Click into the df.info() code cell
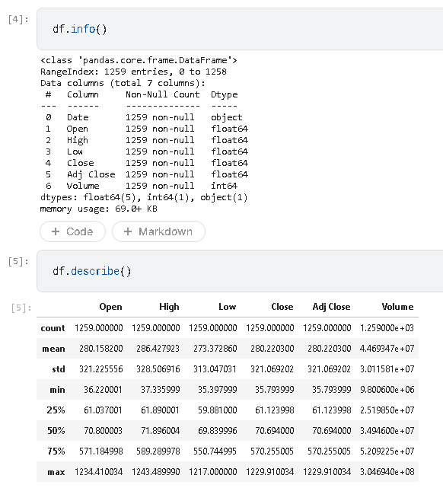The image size is (443, 504). pyautogui.click(x=240, y=29)
